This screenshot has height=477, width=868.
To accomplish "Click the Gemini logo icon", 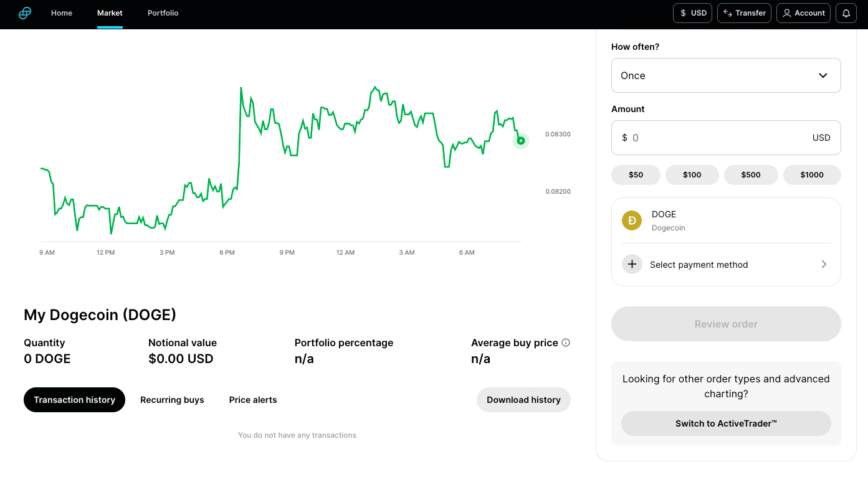I will (x=25, y=13).
